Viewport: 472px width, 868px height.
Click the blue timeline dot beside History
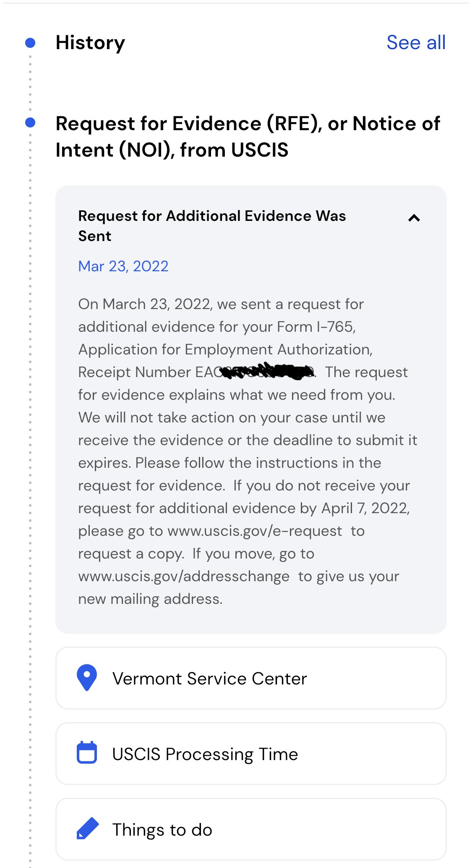[x=30, y=42]
